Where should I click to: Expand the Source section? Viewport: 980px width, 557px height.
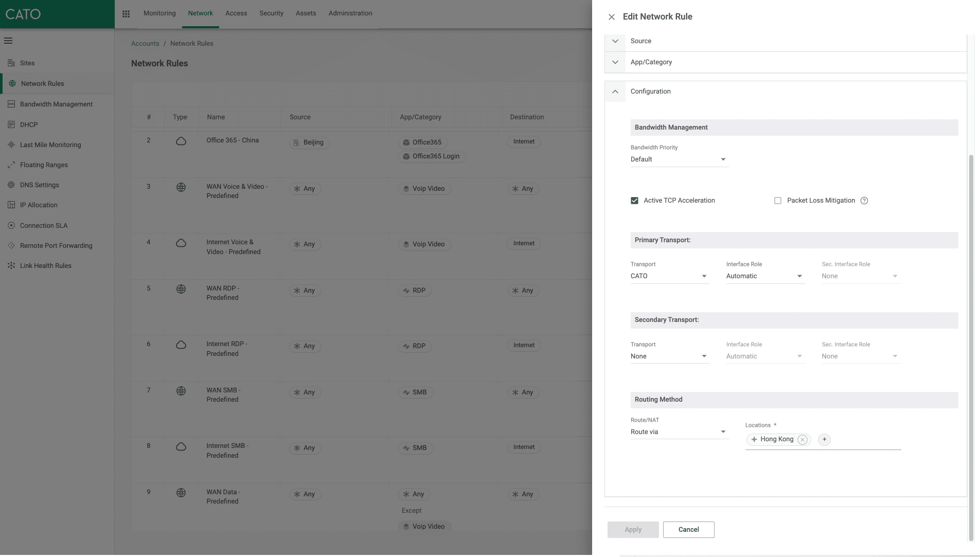(615, 41)
